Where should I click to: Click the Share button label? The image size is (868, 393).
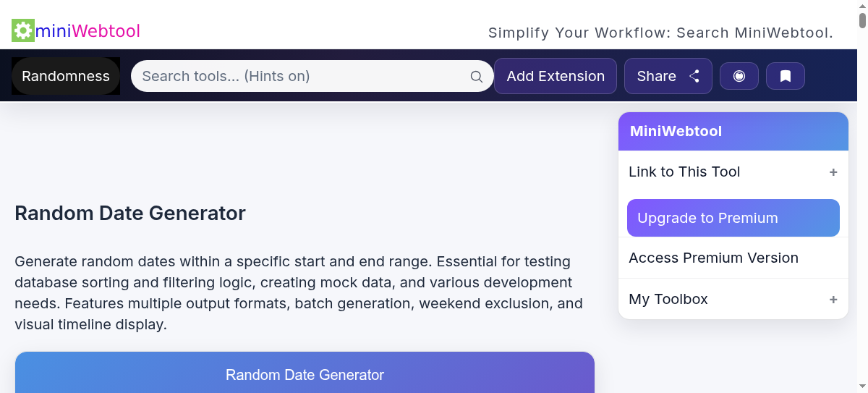[x=656, y=76]
